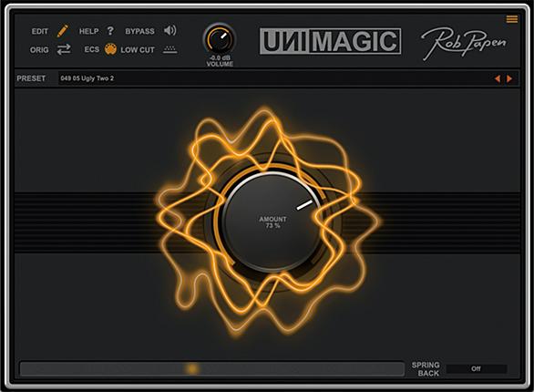Click the BYPASS label
The width and height of the screenshot is (534, 392).
[x=139, y=31]
